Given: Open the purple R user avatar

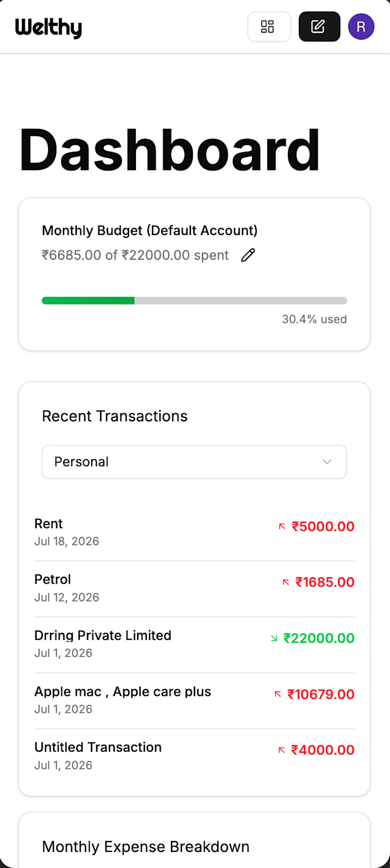Looking at the screenshot, I should (361, 26).
